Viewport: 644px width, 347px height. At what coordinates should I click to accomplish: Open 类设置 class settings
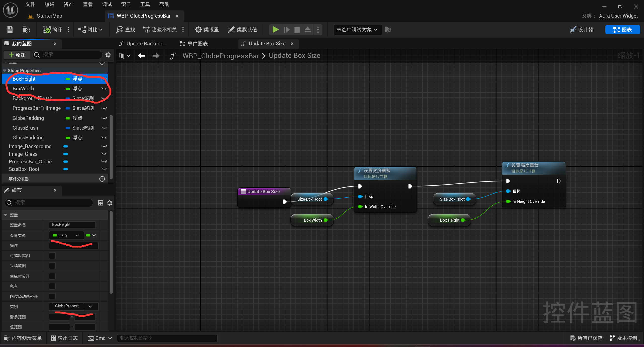(x=207, y=30)
